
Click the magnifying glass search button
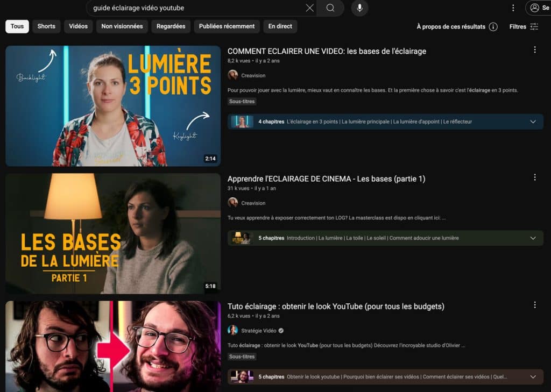(x=330, y=8)
